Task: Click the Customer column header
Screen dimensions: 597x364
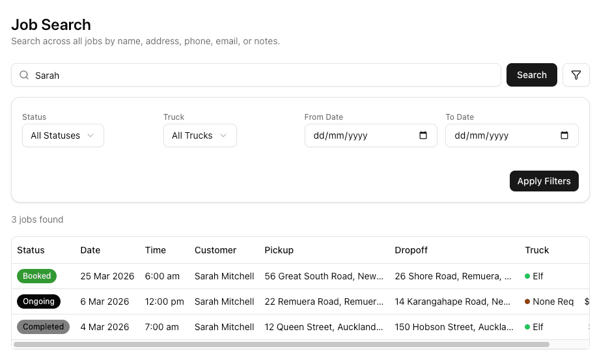Action: point(215,250)
